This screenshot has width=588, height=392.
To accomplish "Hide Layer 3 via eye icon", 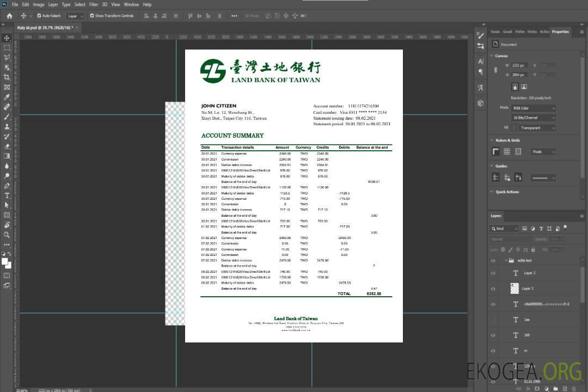I will pyautogui.click(x=493, y=289).
